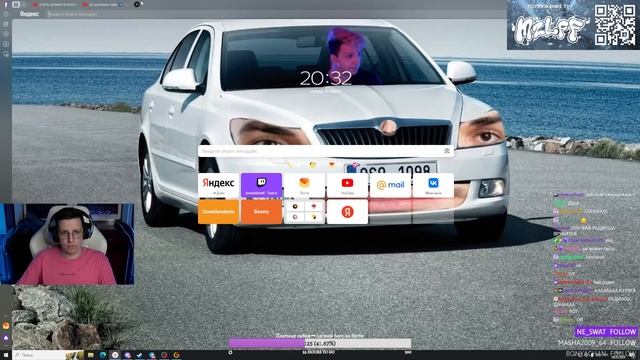Click the fourth icon in browser left sidebar
Screen dimensions: 640x360
click(6, 44)
